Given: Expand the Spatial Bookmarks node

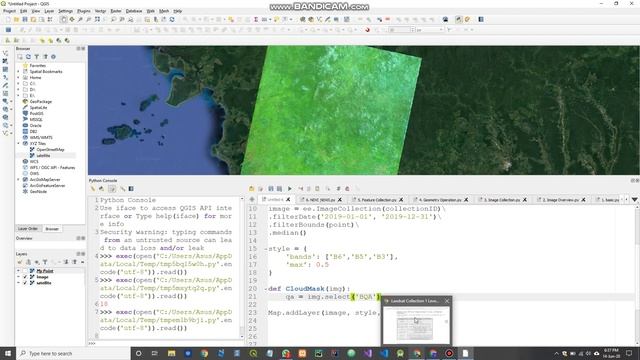Looking at the screenshot, I should 18,71.
